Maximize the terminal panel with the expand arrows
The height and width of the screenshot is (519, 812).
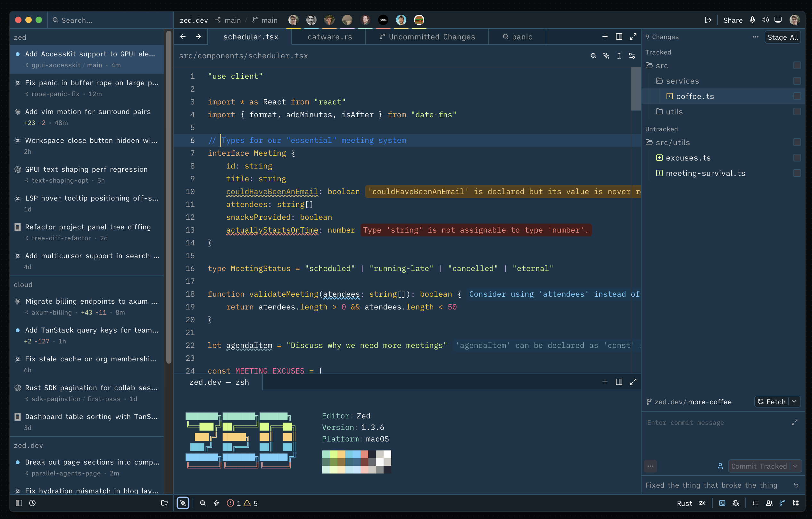pyautogui.click(x=633, y=382)
